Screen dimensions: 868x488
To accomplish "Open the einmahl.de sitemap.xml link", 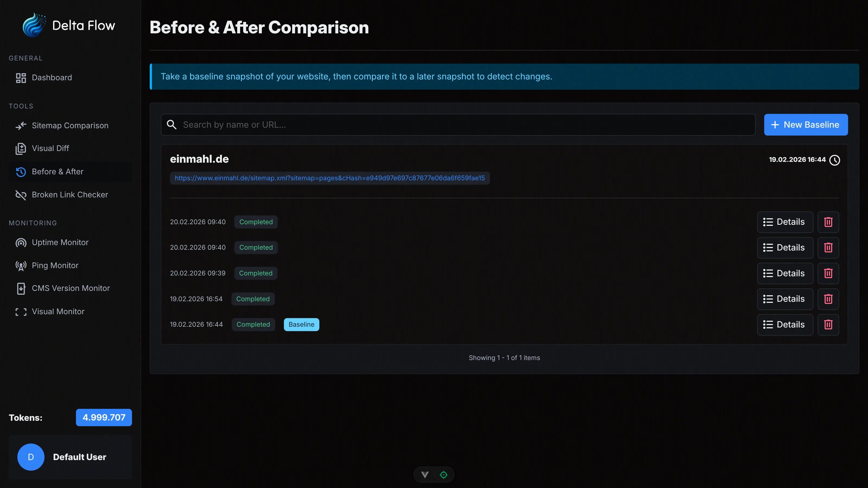I will pyautogui.click(x=330, y=178).
